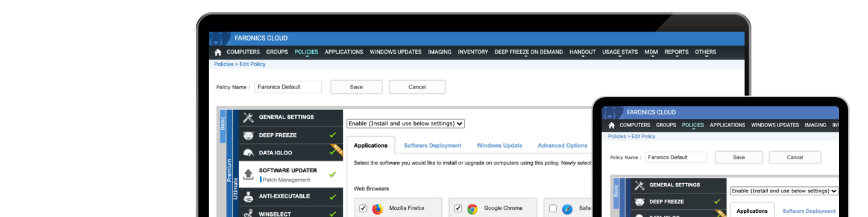The height and width of the screenshot is (217, 868).
Task: Open Windows Updates menu on tablet
Action: (x=775, y=125)
